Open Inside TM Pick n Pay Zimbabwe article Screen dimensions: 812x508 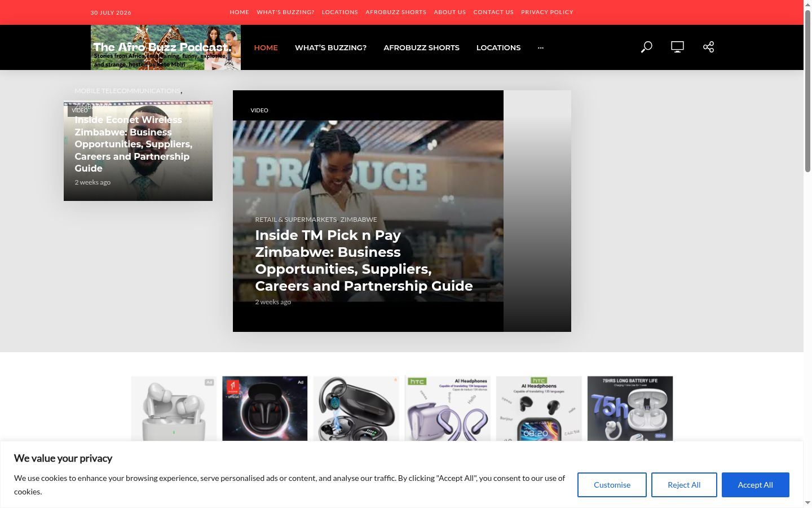tap(364, 260)
